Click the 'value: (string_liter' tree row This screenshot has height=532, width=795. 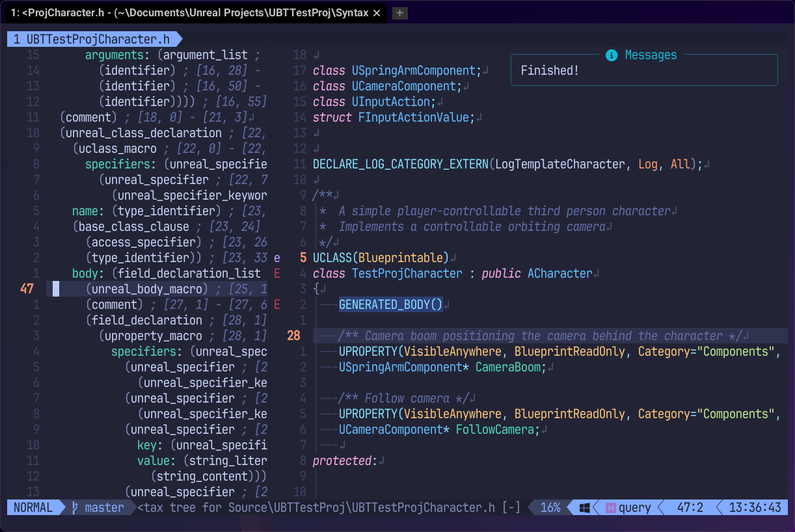click(202, 460)
